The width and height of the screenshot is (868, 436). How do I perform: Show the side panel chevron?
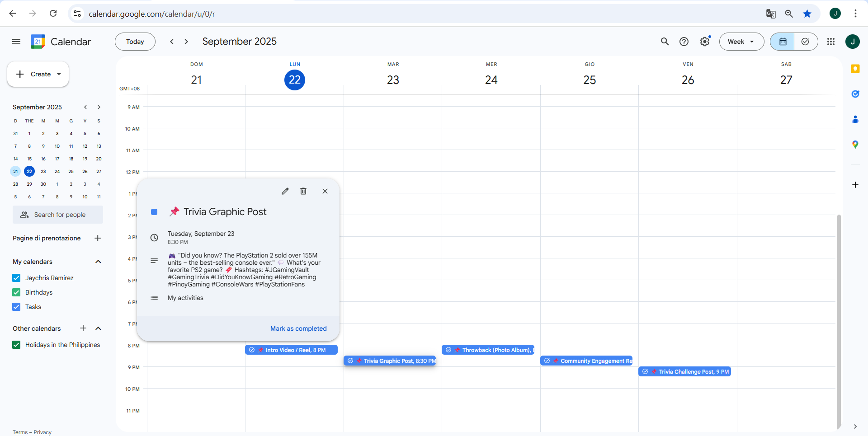(x=855, y=427)
